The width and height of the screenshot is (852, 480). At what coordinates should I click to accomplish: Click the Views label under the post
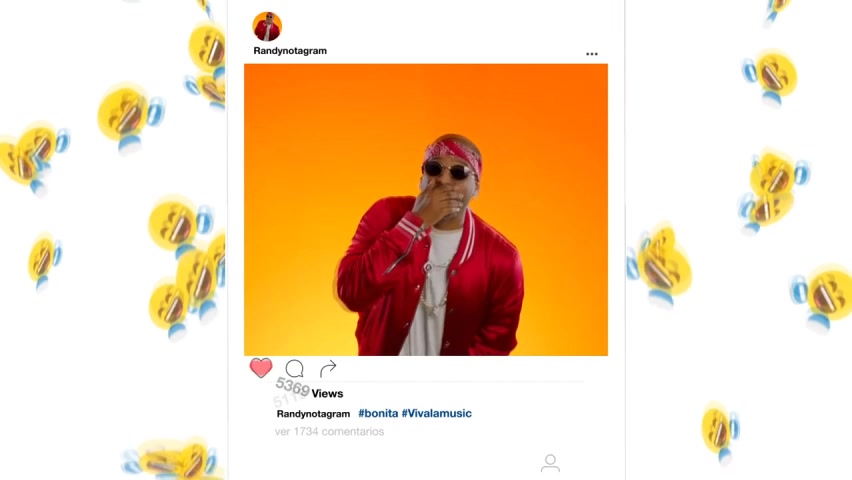coord(327,394)
